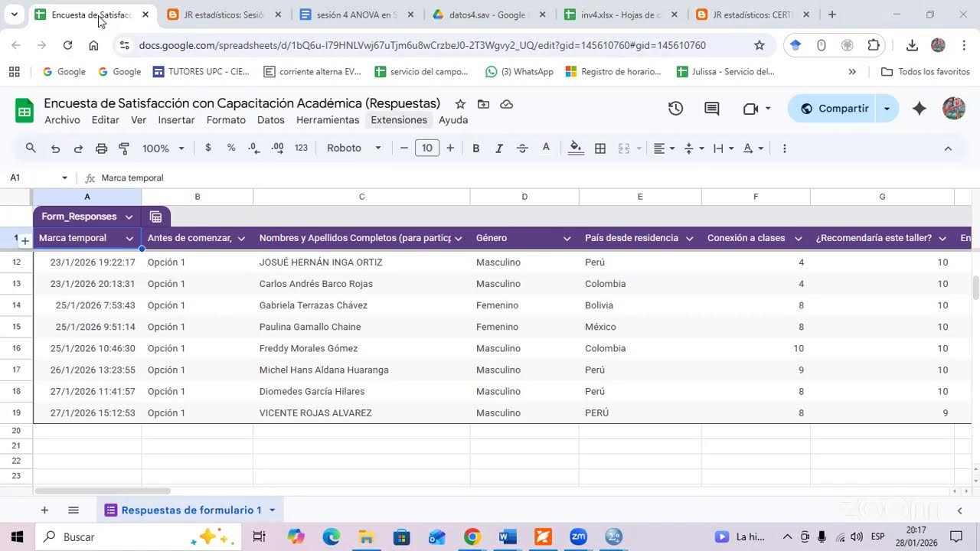This screenshot has width=980, height=551.
Task: Open Chrome downloads
Action: [x=912, y=45]
